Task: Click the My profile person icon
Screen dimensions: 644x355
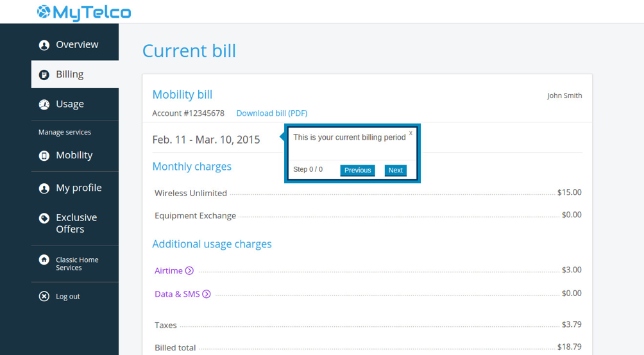Action: (44, 188)
